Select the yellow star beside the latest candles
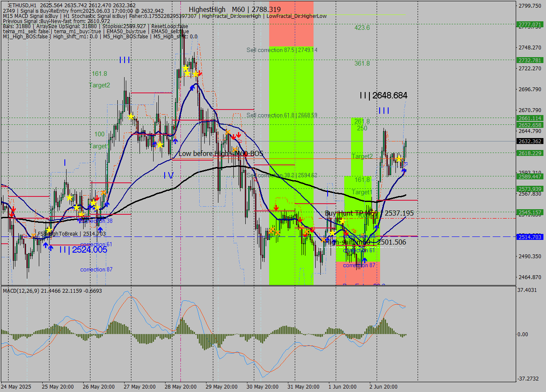This screenshot has width=546, height=392. 398,159
